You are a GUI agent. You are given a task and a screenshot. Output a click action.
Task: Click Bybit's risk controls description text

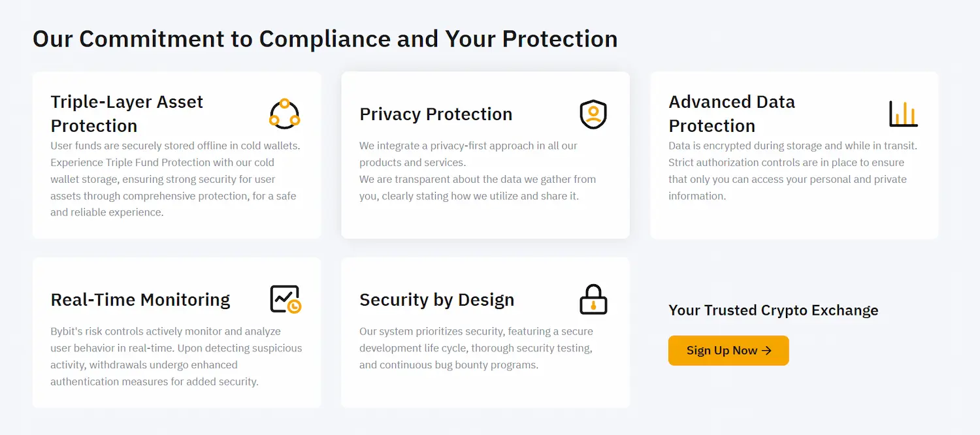(176, 356)
